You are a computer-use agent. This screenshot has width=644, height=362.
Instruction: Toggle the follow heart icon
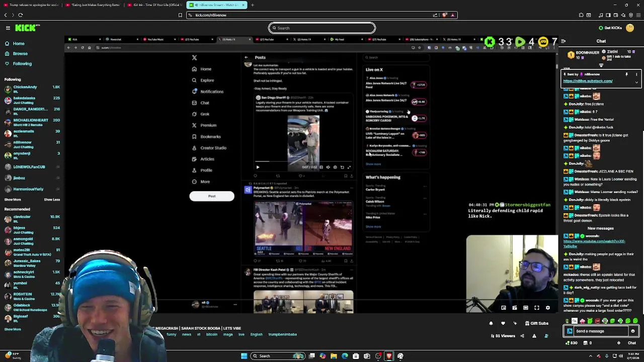[503, 323]
